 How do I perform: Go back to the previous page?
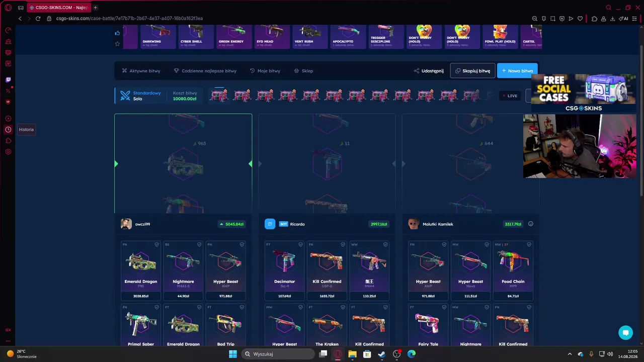pos(20,19)
